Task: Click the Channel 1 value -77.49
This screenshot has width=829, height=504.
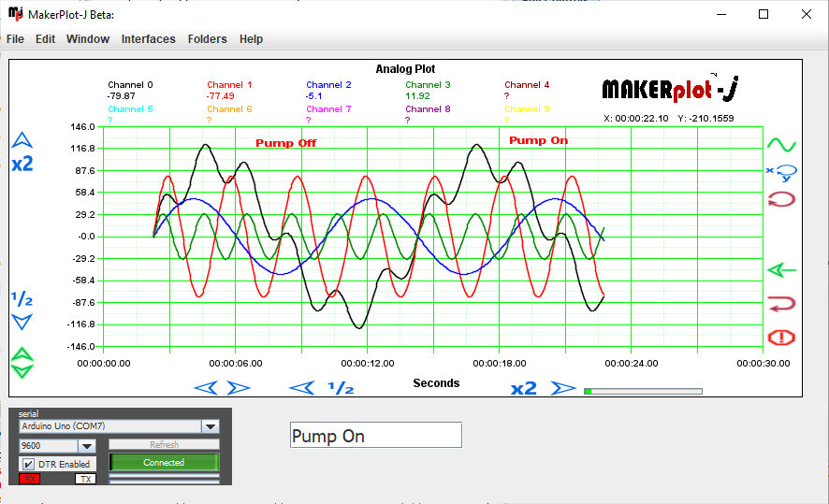Action: click(221, 95)
